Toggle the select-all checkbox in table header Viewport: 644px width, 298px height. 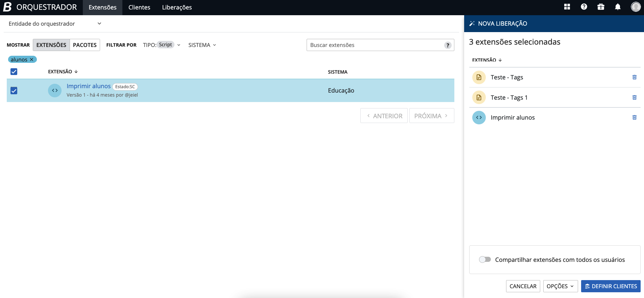pyautogui.click(x=14, y=72)
